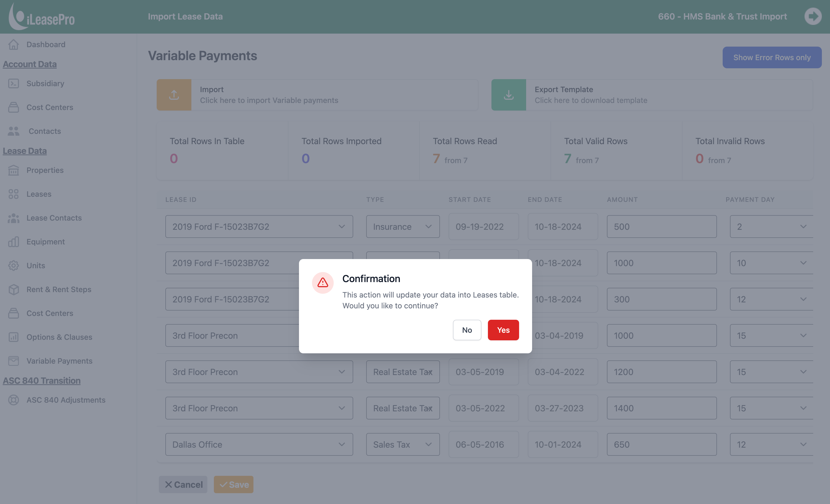
Task: Click the Options & Clauses chart icon
Action: 14,337
